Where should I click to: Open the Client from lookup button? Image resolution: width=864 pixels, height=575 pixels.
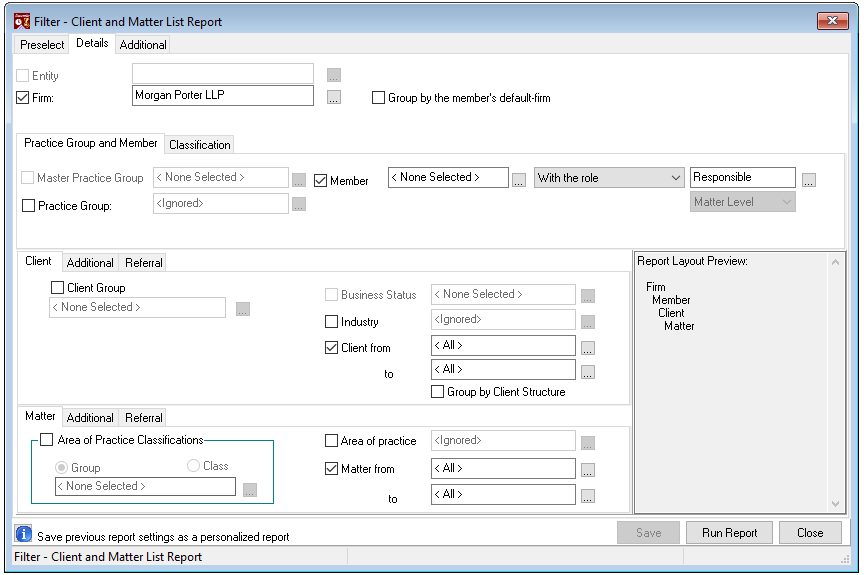point(587,348)
